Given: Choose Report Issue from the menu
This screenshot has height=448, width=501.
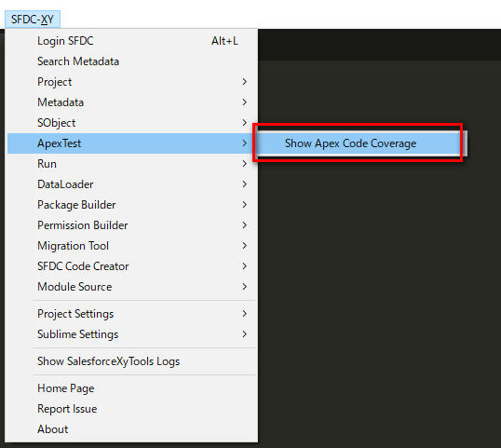Looking at the screenshot, I should pos(131,409).
